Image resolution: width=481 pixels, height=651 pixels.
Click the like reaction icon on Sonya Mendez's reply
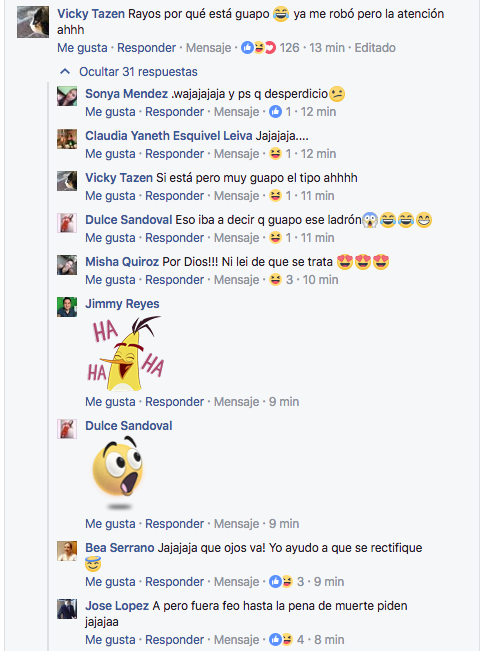click(275, 112)
